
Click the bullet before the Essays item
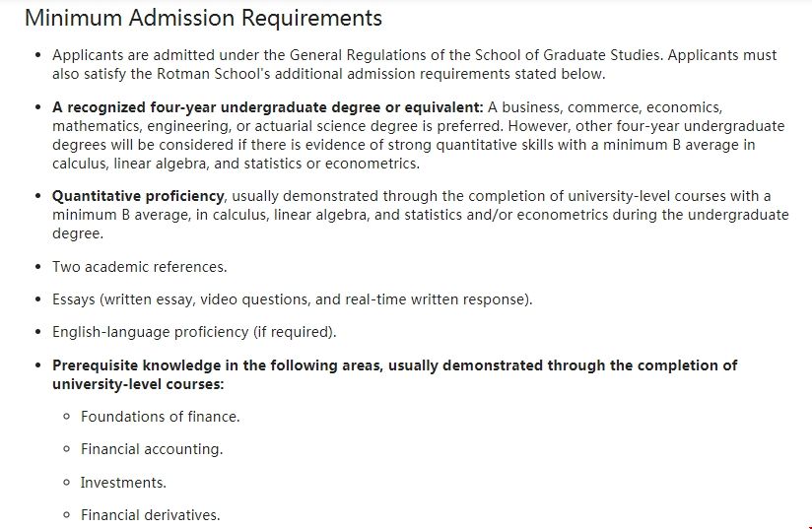[37, 299]
